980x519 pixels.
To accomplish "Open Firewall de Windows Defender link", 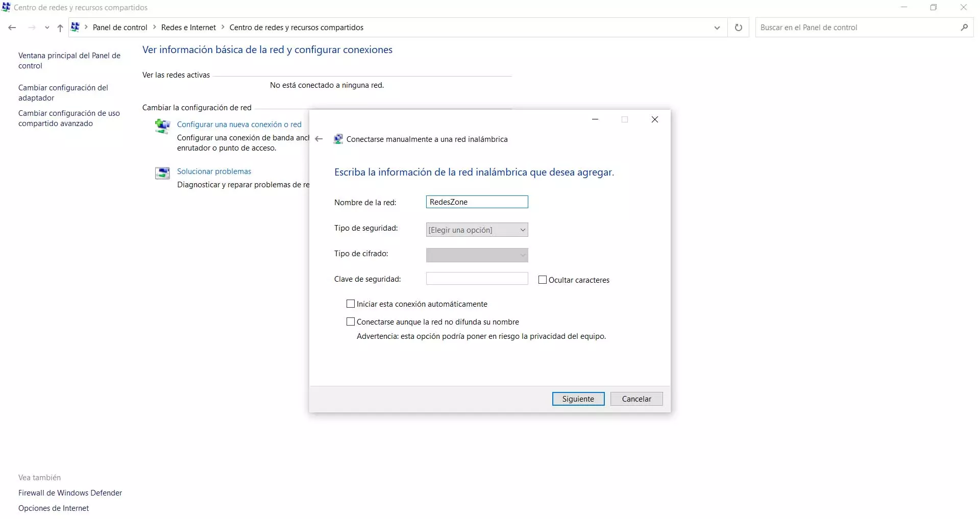I will point(70,493).
